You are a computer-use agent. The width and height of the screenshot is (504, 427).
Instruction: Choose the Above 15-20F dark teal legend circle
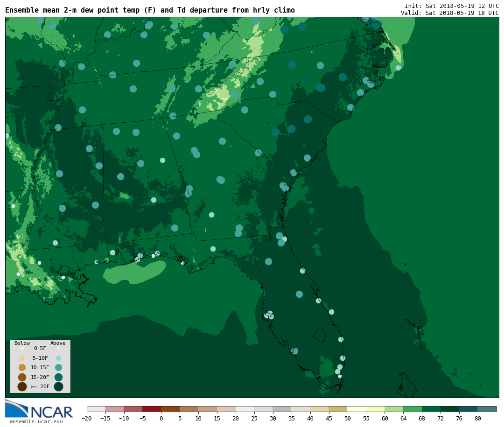[58, 377]
